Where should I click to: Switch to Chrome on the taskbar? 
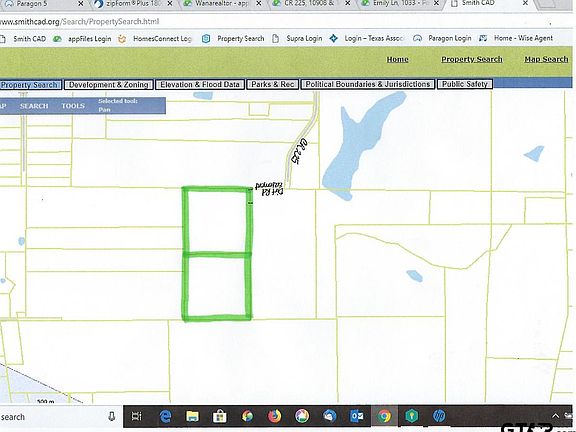384,416
